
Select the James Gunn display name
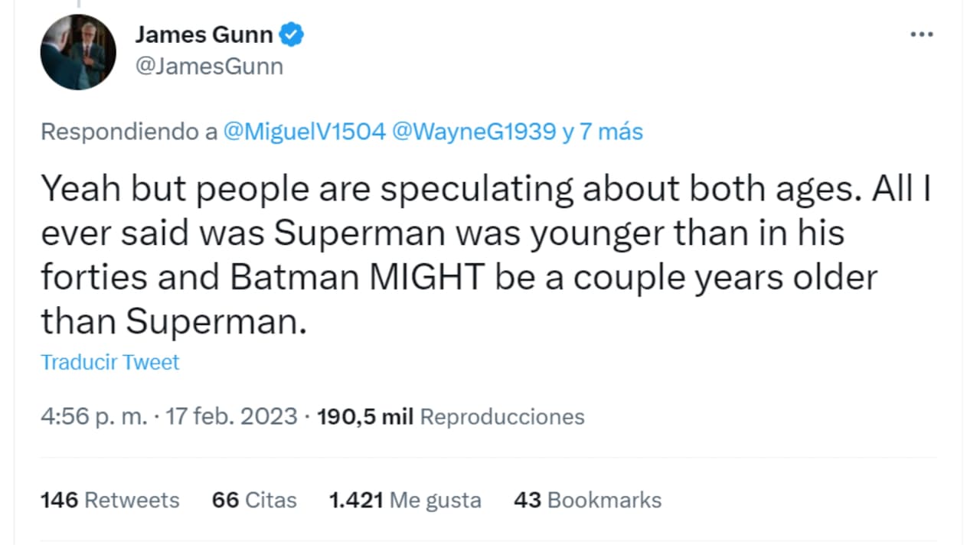[x=203, y=34]
